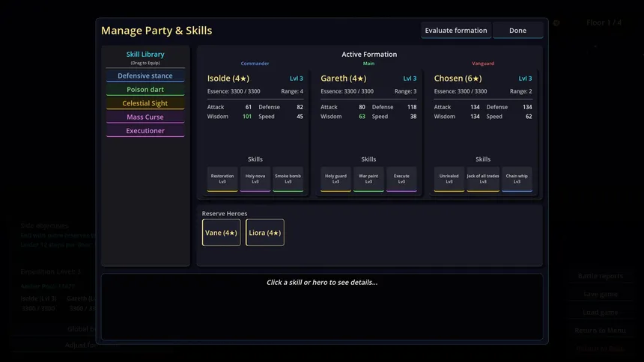Image resolution: width=644 pixels, height=362 pixels.
Task: Click Isolde's Holy nova skill
Action: (x=255, y=179)
